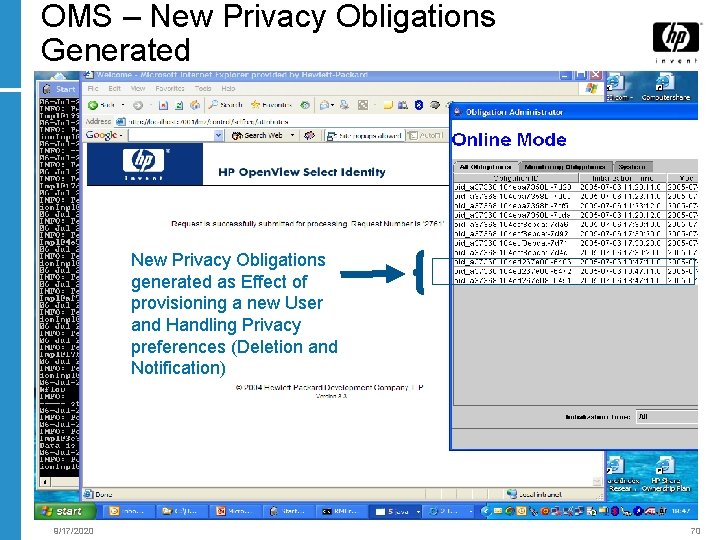Sort by the Initialization Time column header

pyautogui.click(x=623, y=178)
